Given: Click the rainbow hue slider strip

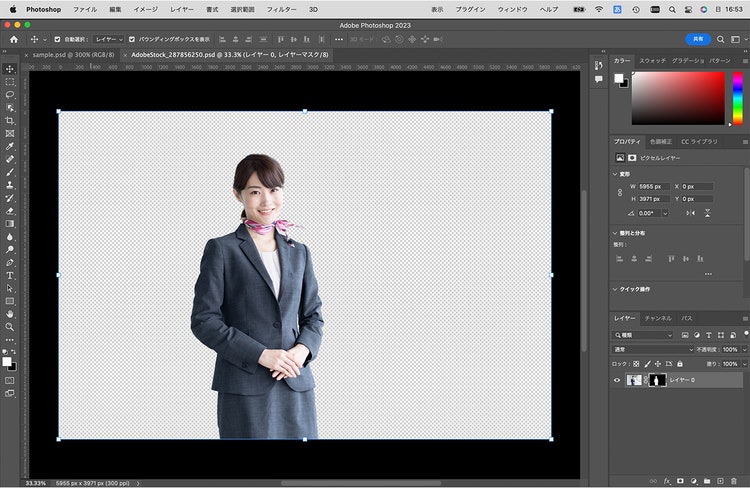Looking at the screenshot, I should (738, 98).
